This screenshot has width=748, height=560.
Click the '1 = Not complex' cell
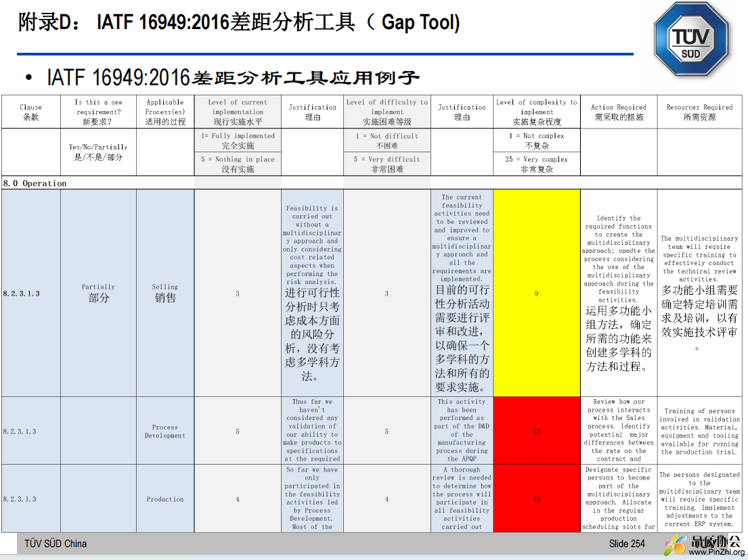[537, 141]
